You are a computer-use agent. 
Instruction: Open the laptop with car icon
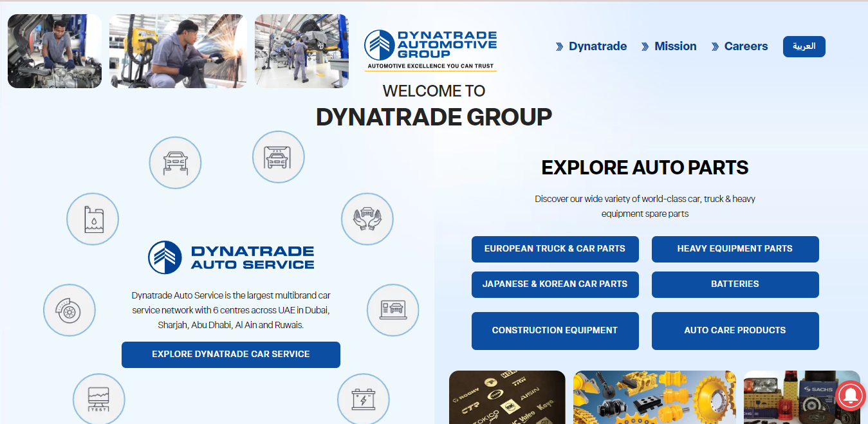coord(392,310)
